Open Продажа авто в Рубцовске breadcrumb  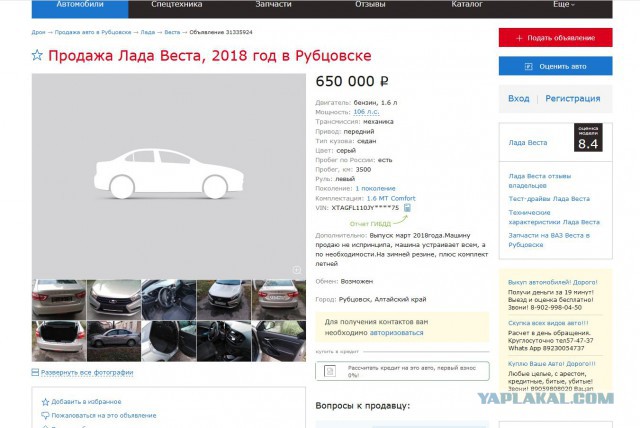[93, 32]
